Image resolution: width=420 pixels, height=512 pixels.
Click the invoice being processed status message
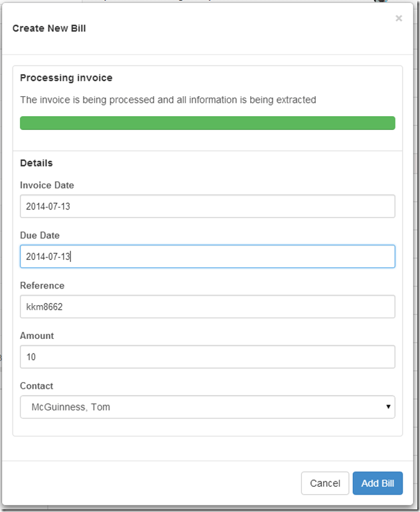168,100
